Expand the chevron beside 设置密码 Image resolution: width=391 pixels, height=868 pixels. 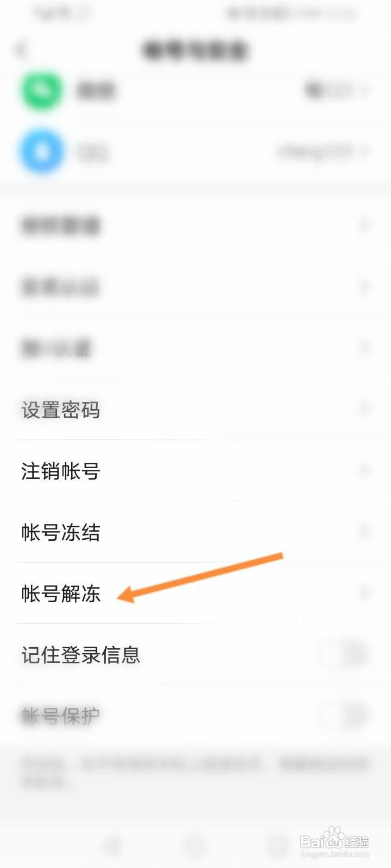(x=365, y=410)
